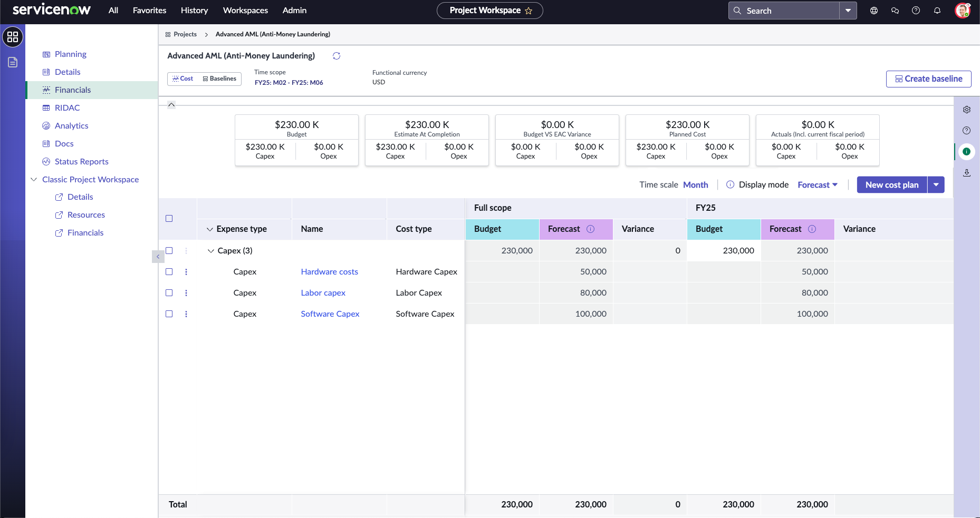Check the Hardware costs row checkbox
The height and width of the screenshot is (518, 980).
(x=169, y=272)
